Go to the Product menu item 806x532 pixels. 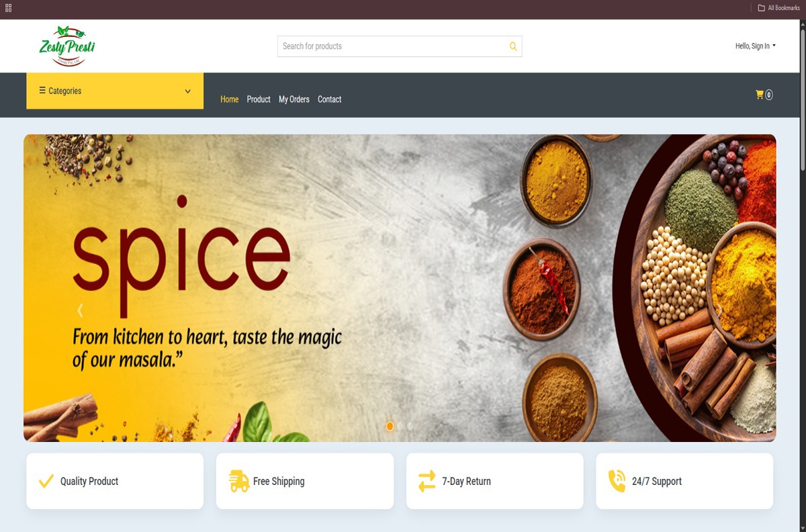(x=259, y=99)
